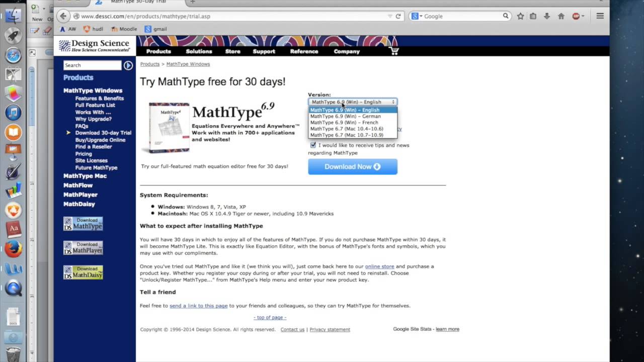Open the Contact us link
644x362 pixels.
click(292, 330)
